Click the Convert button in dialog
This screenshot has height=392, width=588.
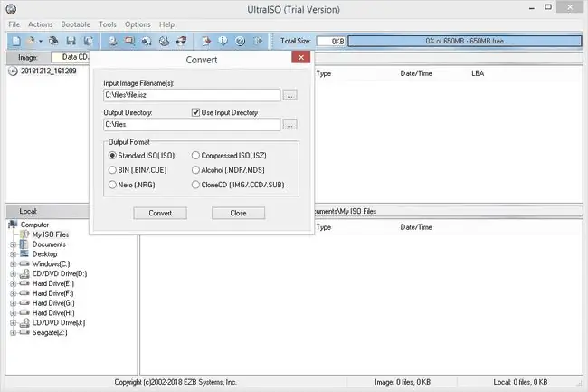click(x=160, y=213)
